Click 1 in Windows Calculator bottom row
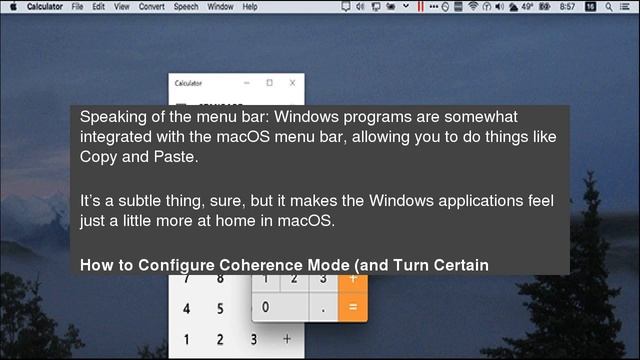 tap(187, 339)
